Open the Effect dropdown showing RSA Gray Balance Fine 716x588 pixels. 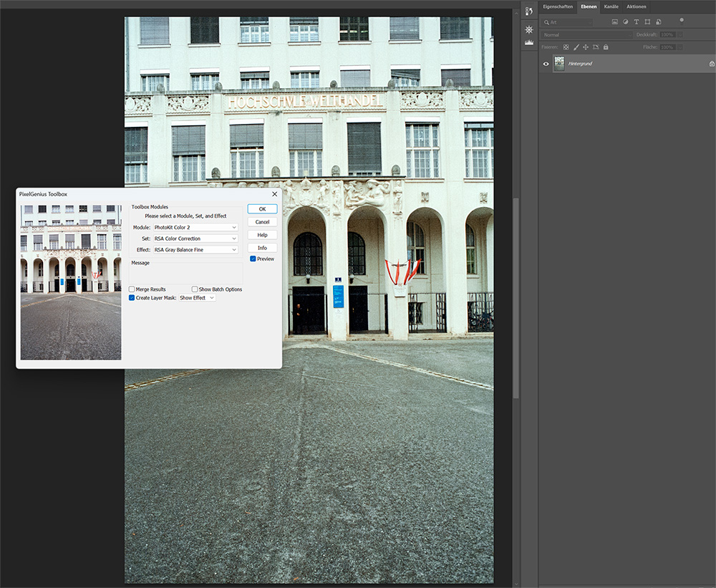[195, 250]
